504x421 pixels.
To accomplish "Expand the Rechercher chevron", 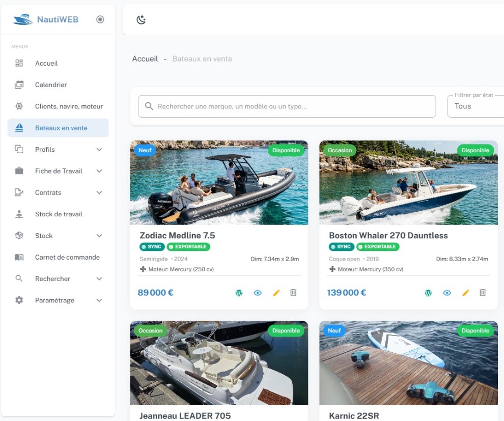I will pos(99,278).
